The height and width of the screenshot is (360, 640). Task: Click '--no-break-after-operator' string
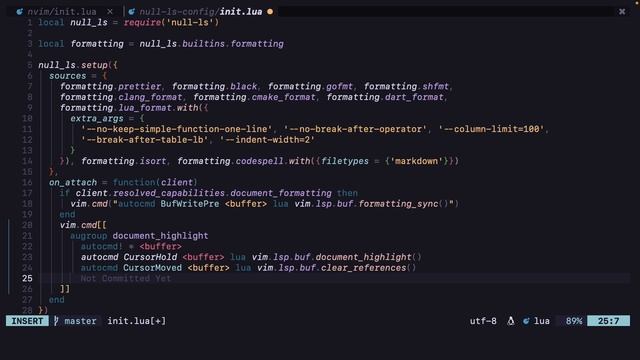[355, 129]
